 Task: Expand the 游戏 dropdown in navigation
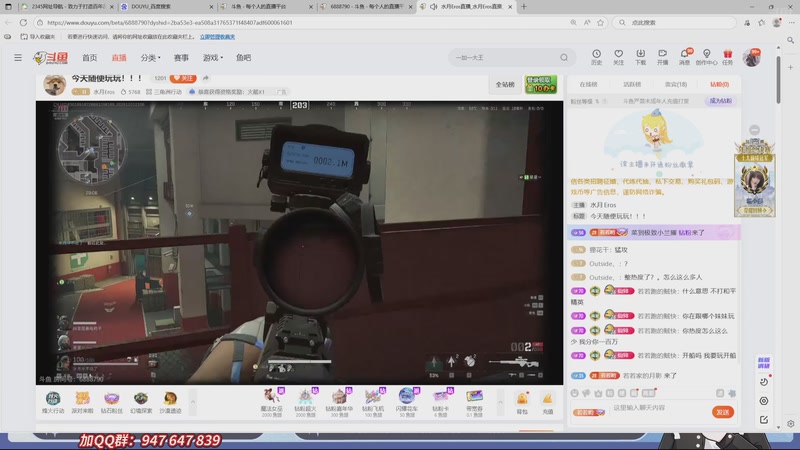213,58
